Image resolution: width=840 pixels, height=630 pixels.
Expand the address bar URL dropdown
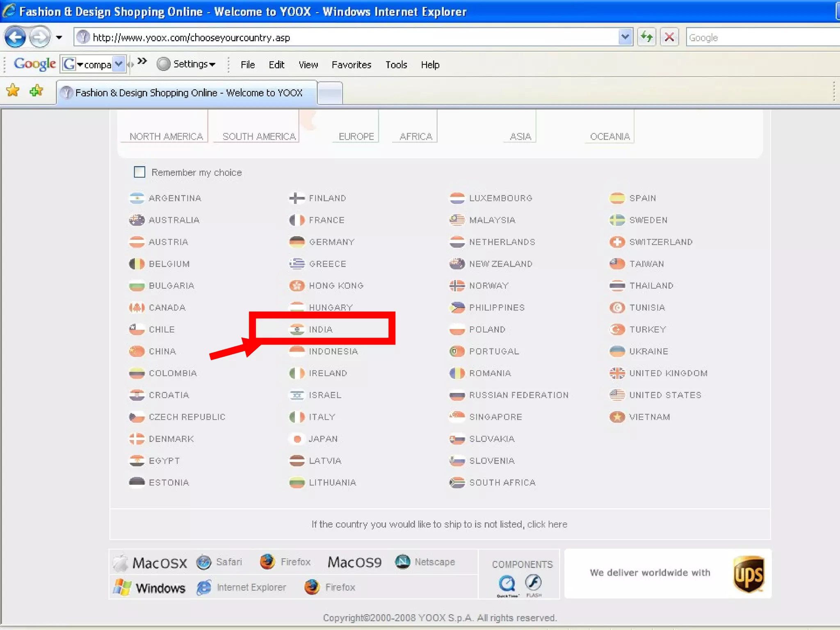(x=625, y=37)
